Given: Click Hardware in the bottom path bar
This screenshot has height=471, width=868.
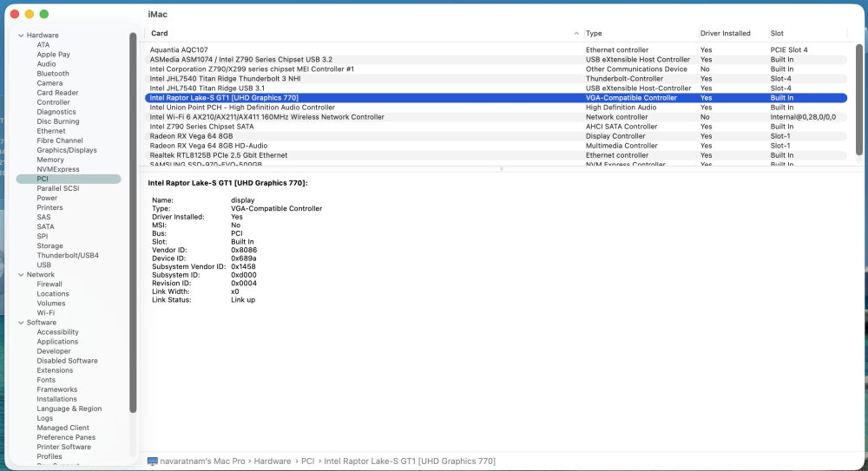Looking at the screenshot, I should 273,461.
